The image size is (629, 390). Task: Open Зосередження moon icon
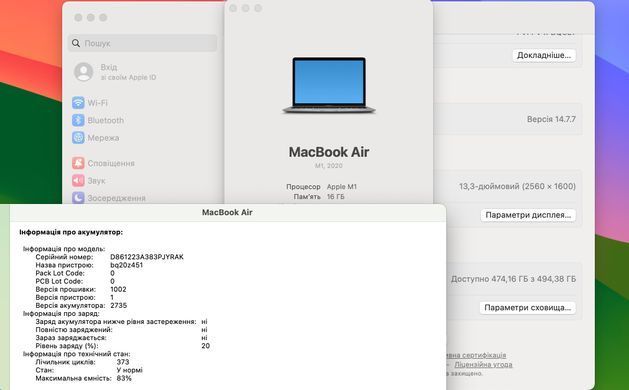pyautogui.click(x=78, y=198)
